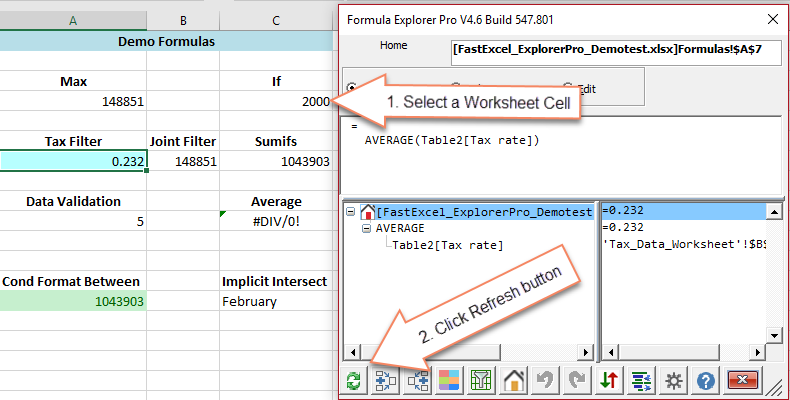Click the highlighted =0.232 value row
The height and width of the screenshot is (400, 790).
click(x=684, y=212)
